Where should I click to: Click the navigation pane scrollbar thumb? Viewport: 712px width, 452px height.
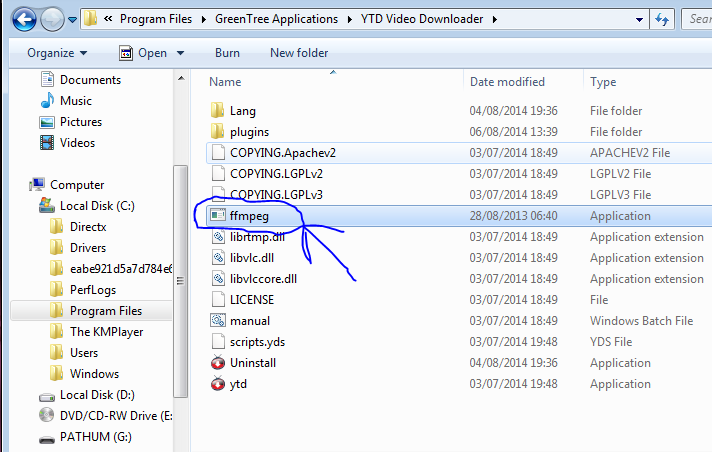pos(181,281)
